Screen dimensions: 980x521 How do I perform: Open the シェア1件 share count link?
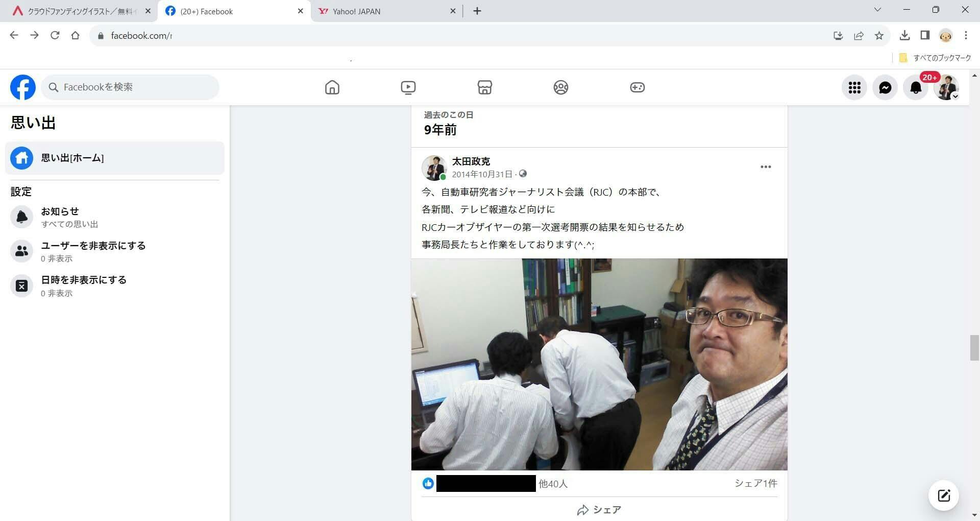point(755,483)
